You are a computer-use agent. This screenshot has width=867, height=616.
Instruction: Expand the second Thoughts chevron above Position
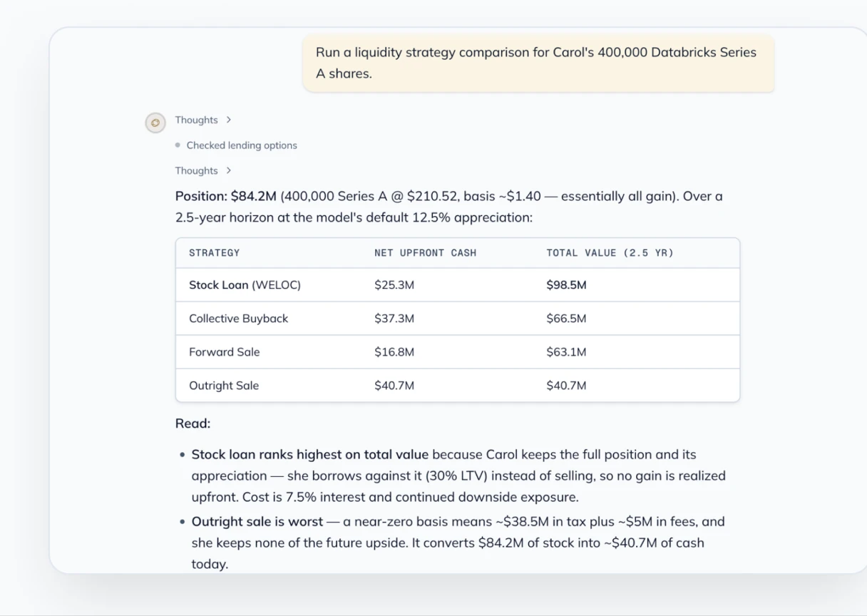(228, 170)
